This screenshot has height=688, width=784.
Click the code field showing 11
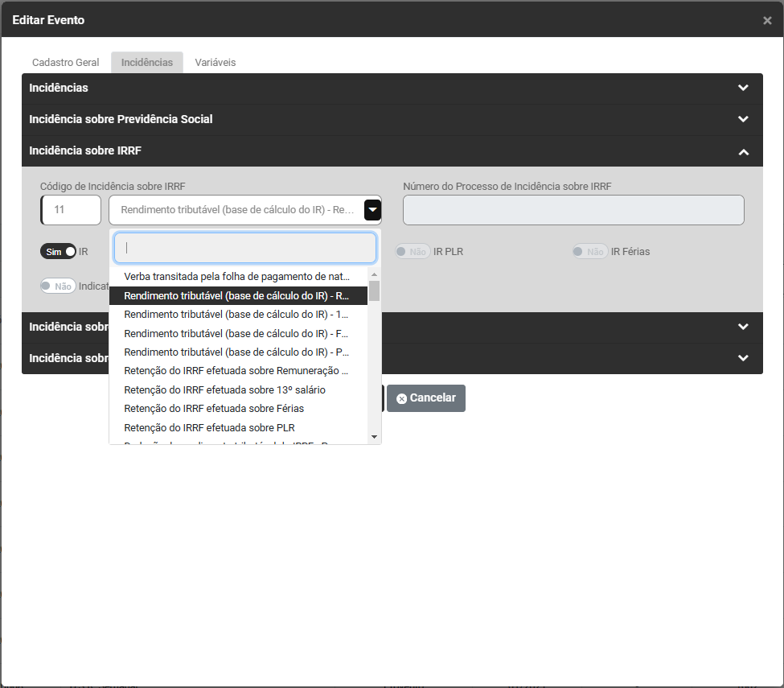71,210
